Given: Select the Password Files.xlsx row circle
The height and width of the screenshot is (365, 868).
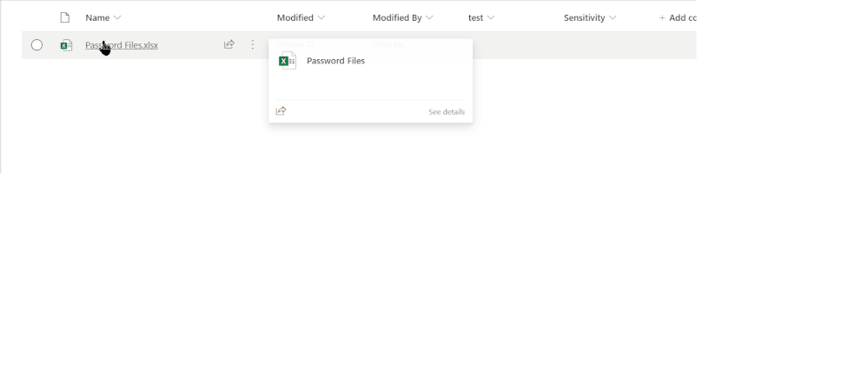Looking at the screenshot, I should [36, 45].
